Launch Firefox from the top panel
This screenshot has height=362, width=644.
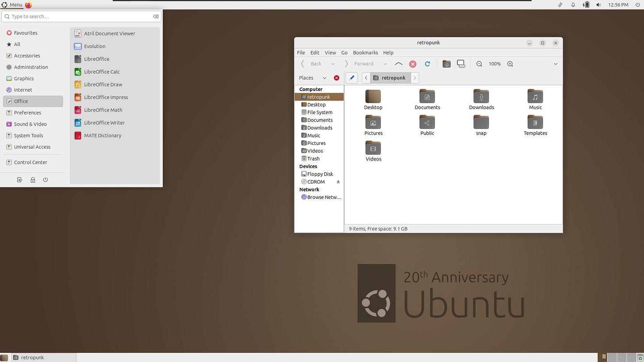pyautogui.click(x=29, y=5)
